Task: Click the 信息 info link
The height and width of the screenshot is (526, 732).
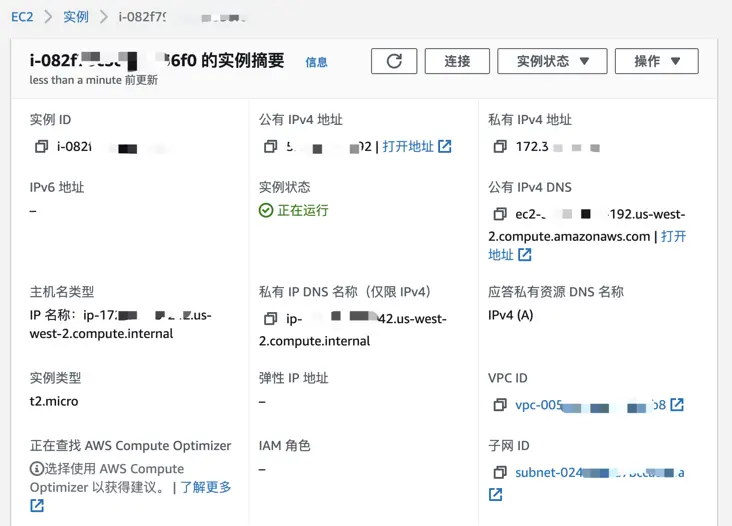Action: coord(316,62)
